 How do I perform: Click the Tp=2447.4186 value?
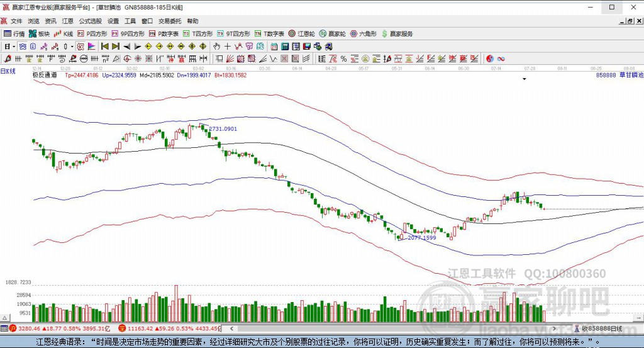tap(81, 75)
